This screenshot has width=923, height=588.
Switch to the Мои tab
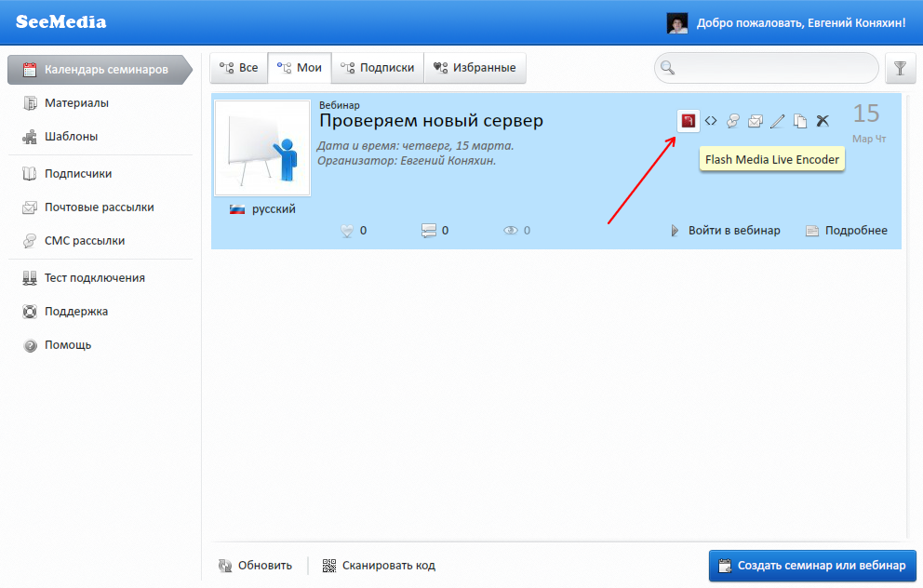point(300,68)
